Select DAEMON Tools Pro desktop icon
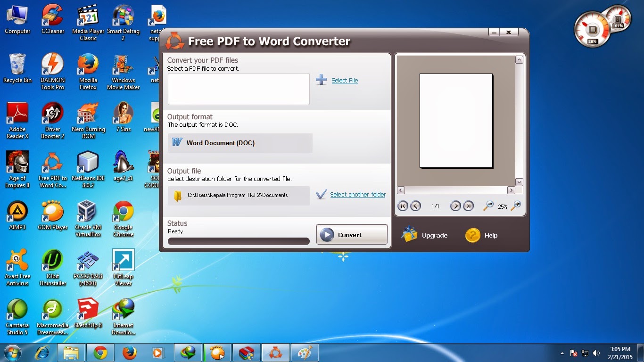Viewport: 644px width, 362px height. [53, 72]
